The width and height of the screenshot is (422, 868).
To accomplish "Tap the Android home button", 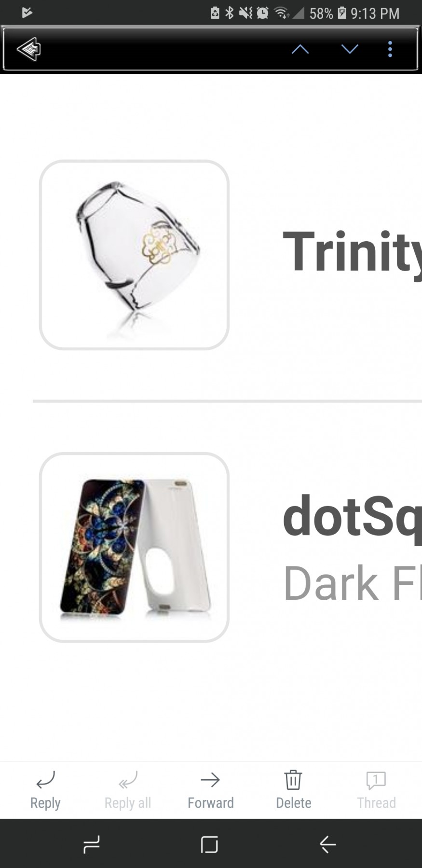I will pos(209,844).
